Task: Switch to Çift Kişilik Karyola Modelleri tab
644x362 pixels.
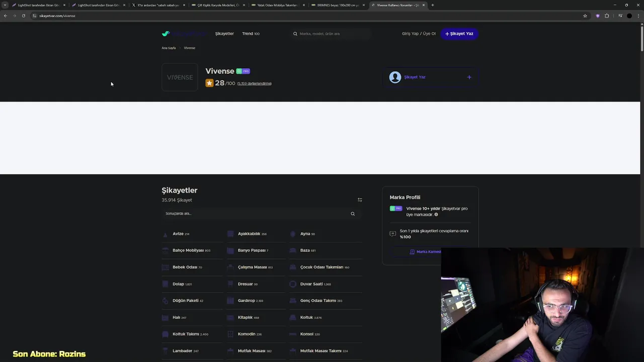Action: click(x=218, y=5)
